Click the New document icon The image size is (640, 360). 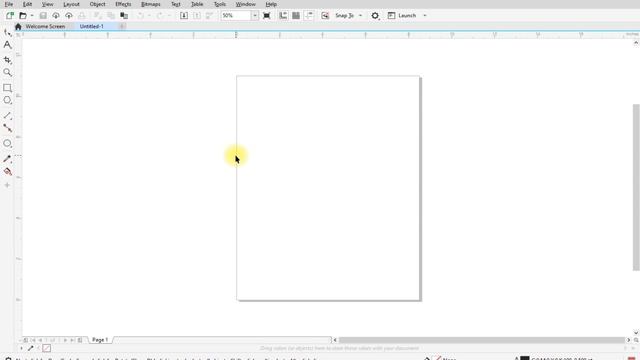coord(10,16)
